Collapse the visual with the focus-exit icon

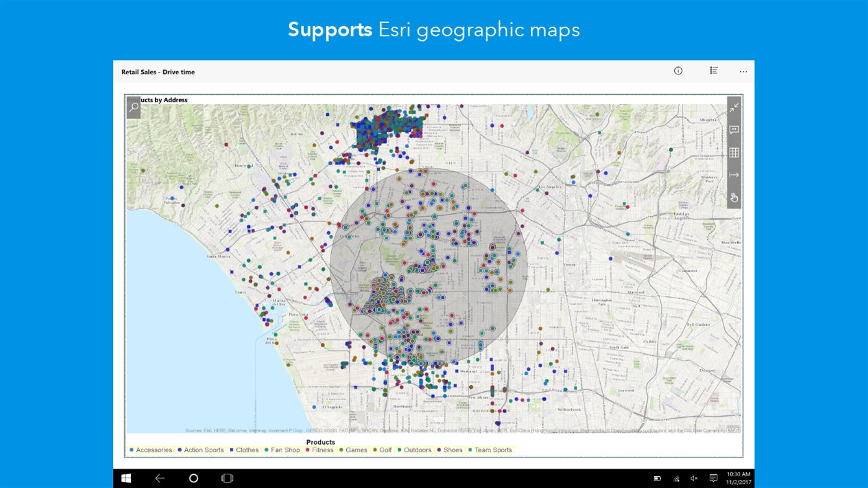coord(733,107)
